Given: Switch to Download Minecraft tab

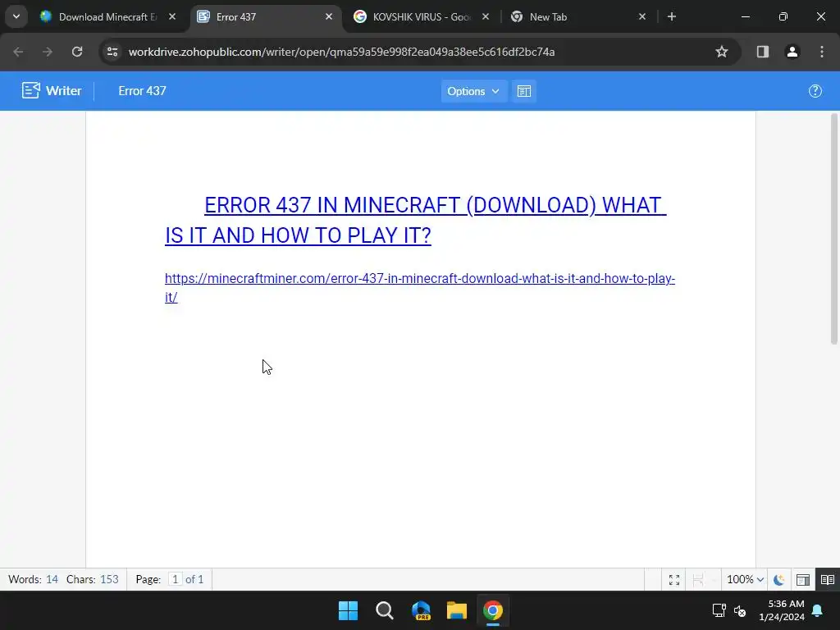Looking at the screenshot, I should [x=107, y=17].
